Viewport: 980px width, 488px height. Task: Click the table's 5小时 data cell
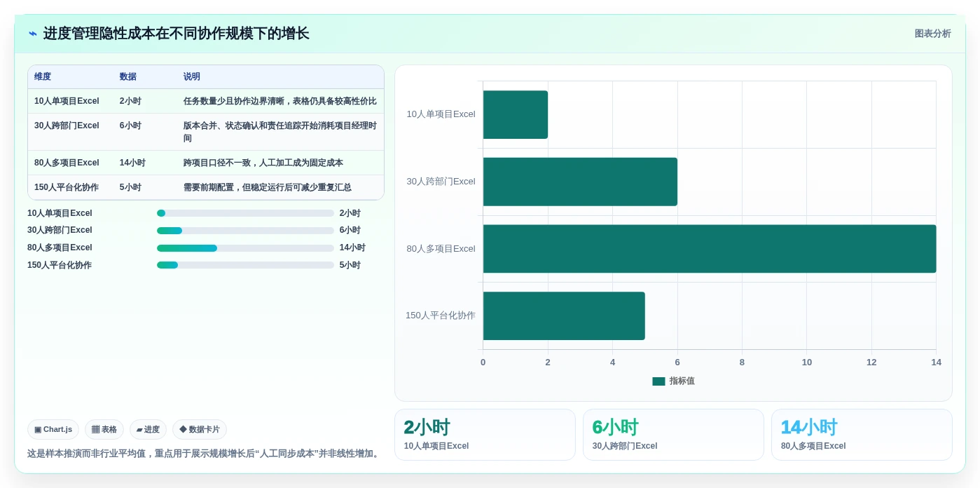[130, 187]
